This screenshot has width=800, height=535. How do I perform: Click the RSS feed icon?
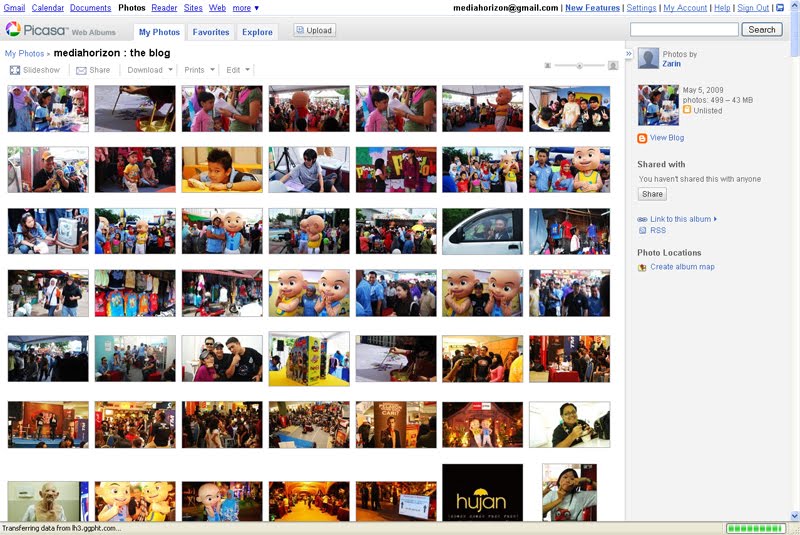tap(642, 231)
